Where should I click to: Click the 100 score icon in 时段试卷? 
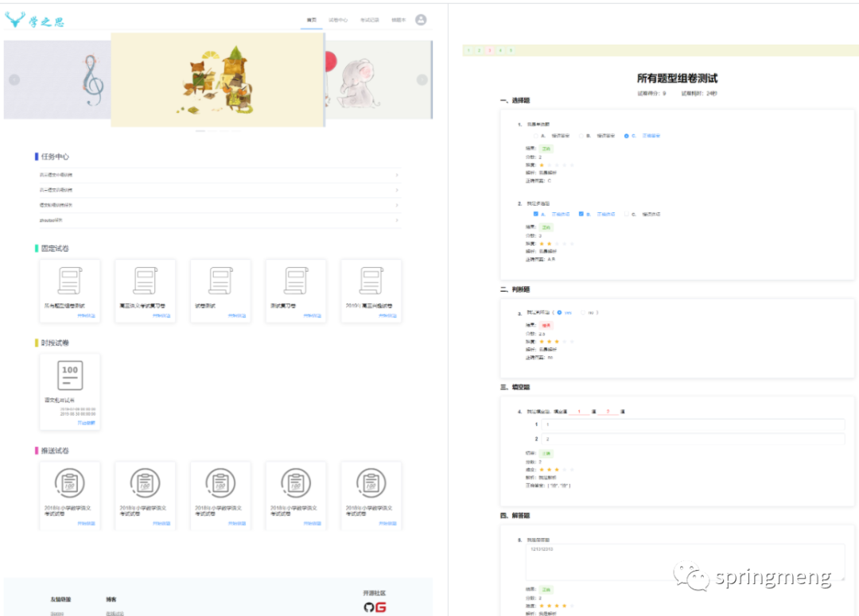pos(70,375)
